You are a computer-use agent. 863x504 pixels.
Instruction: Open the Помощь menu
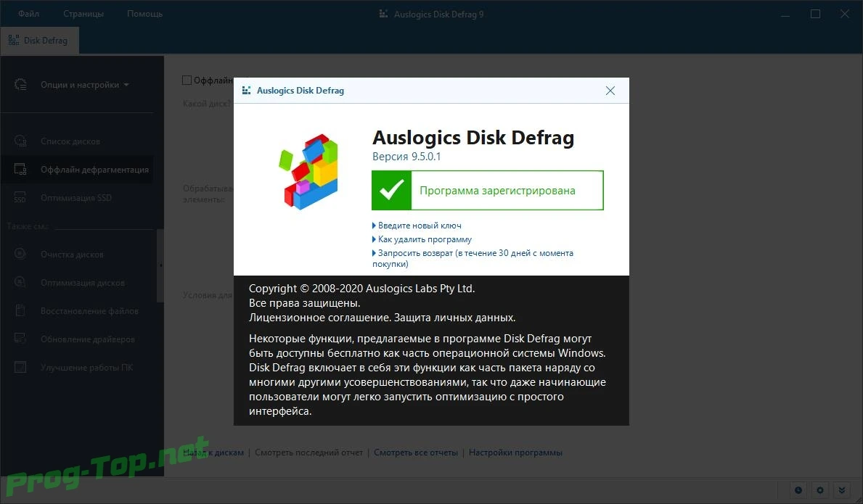click(x=144, y=14)
